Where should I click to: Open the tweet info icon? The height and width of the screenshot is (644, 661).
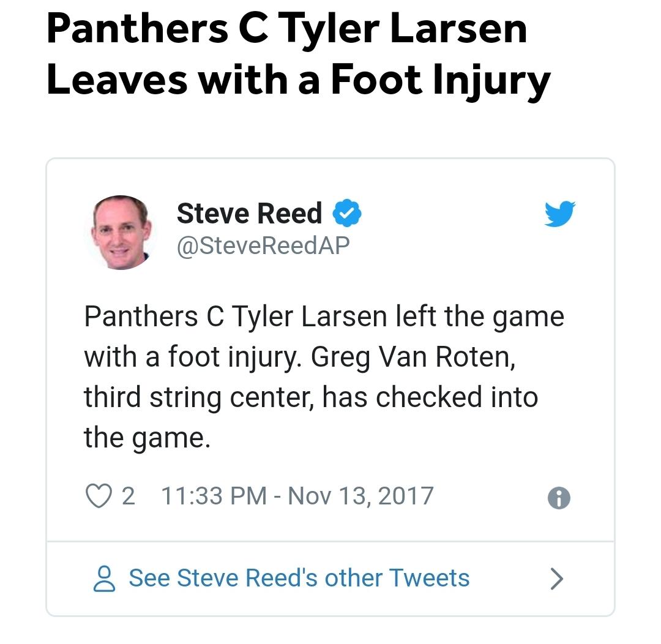(559, 498)
